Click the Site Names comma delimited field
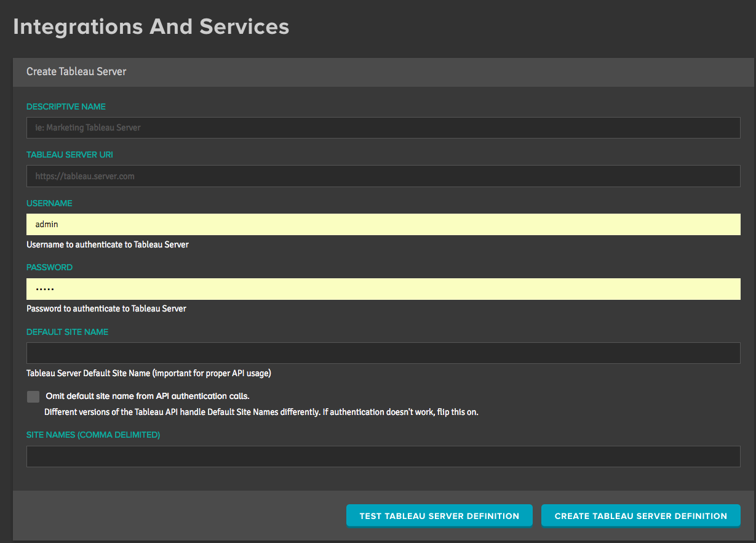Screen dimensions: 756x543 point(383,457)
